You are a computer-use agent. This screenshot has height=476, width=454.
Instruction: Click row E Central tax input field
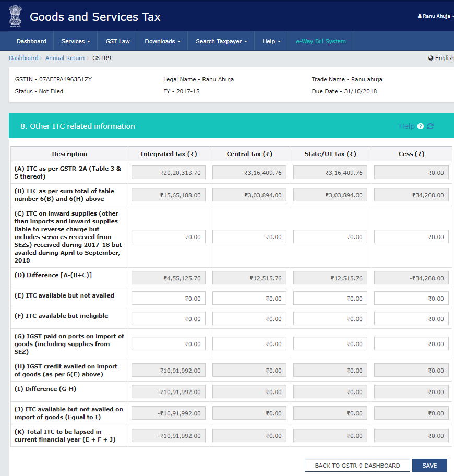(x=249, y=299)
